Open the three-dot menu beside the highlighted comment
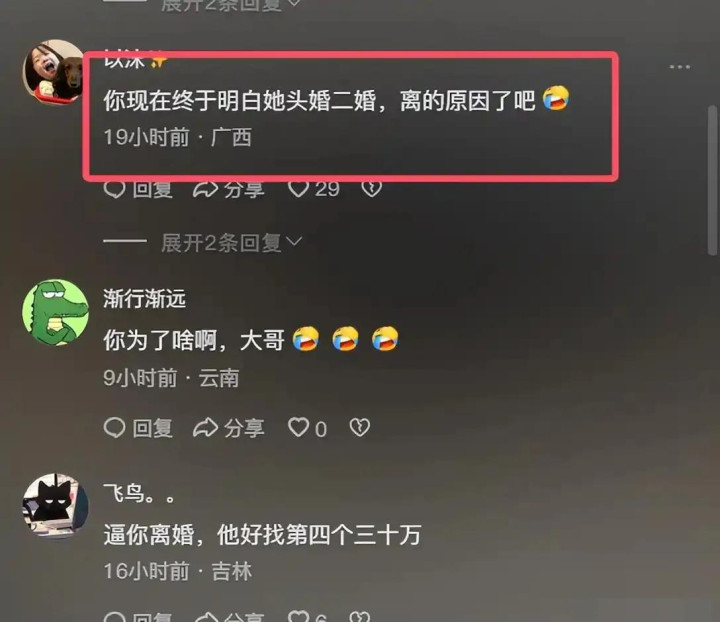The width and height of the screenshot is (720, 622). (x=680, y=67)
